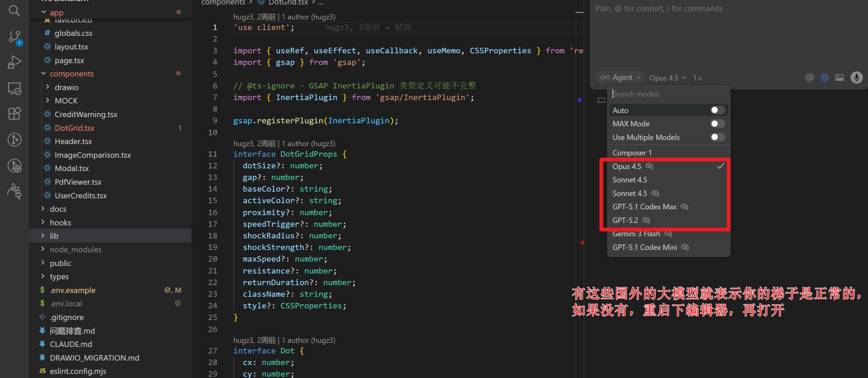Toggle Use Multiple Models switch

tap(717, 137)
